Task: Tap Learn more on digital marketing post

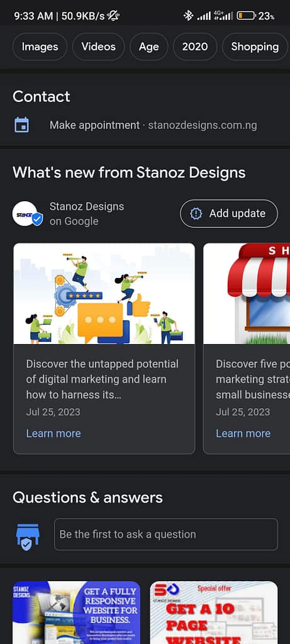Action: (53, 433)
